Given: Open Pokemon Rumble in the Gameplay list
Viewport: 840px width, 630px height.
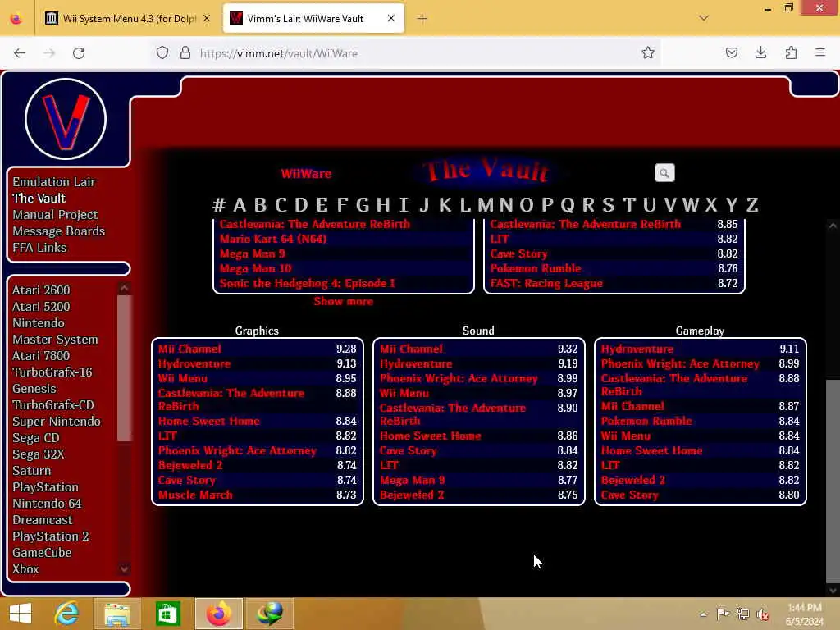Looking at the screenshot, I should (646, 421).
